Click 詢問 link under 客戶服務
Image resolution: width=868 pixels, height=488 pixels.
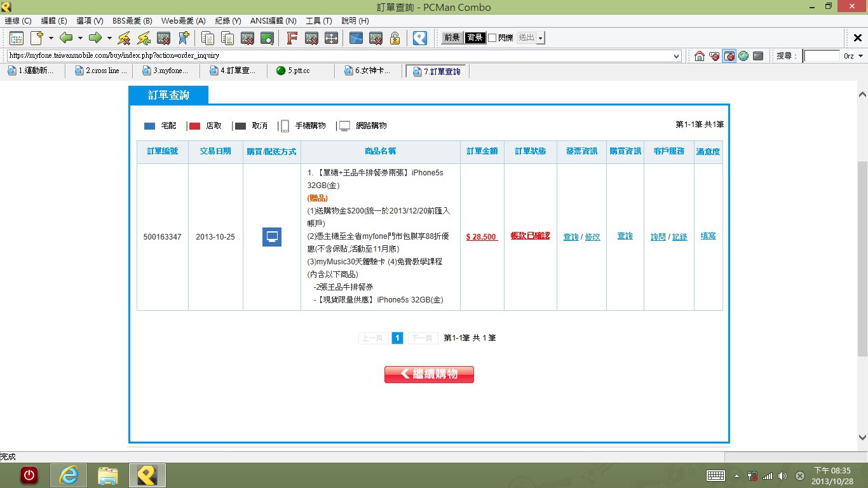658,237
